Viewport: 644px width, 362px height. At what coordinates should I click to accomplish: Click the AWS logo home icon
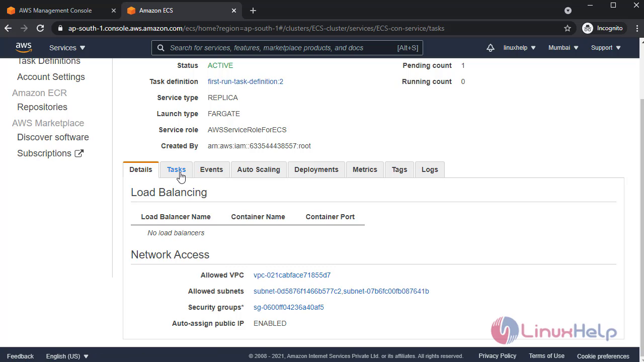pos(24,47)
